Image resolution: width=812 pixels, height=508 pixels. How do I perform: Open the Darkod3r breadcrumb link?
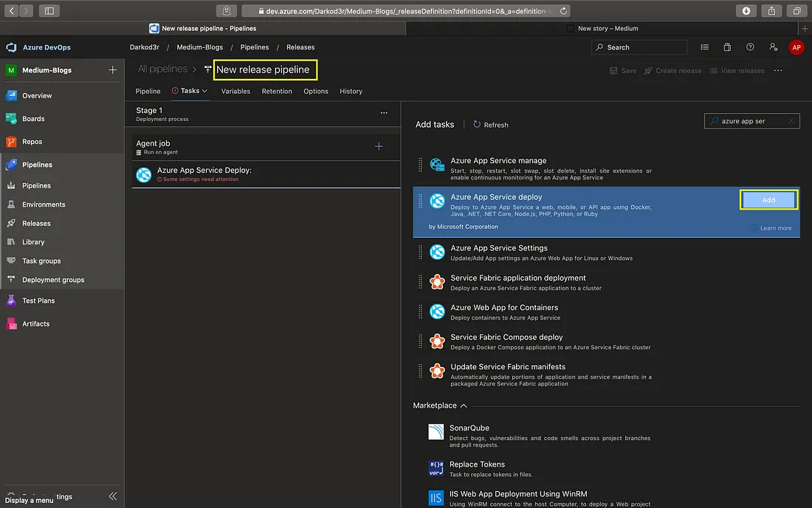click(145, 47)
